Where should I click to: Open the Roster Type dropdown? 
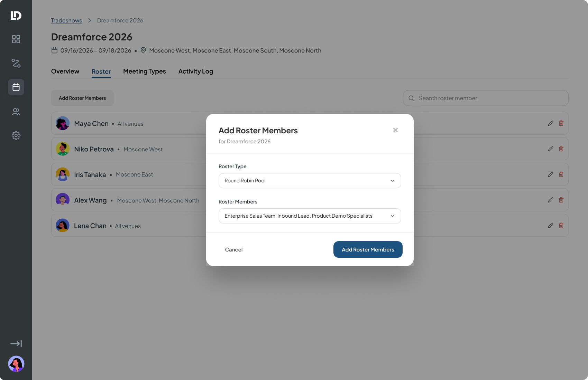310,181
